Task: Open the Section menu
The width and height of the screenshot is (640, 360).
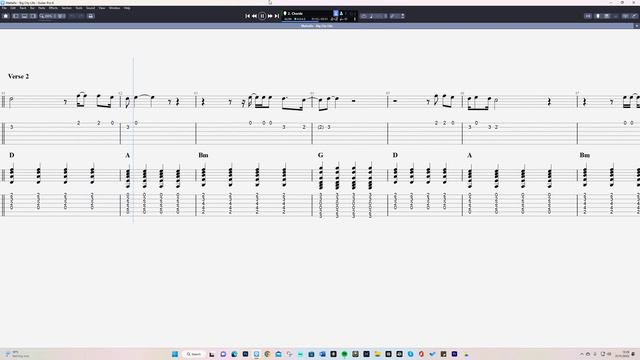Action: [x=67, y=8]
